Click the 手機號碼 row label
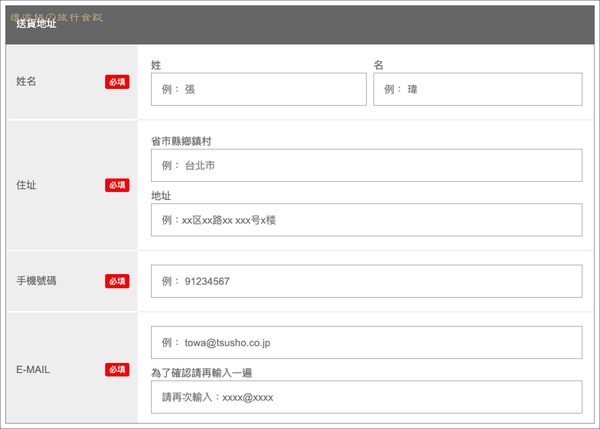Image resolution: width=600 pixels, height=429 pixels. tap(37, 281)
